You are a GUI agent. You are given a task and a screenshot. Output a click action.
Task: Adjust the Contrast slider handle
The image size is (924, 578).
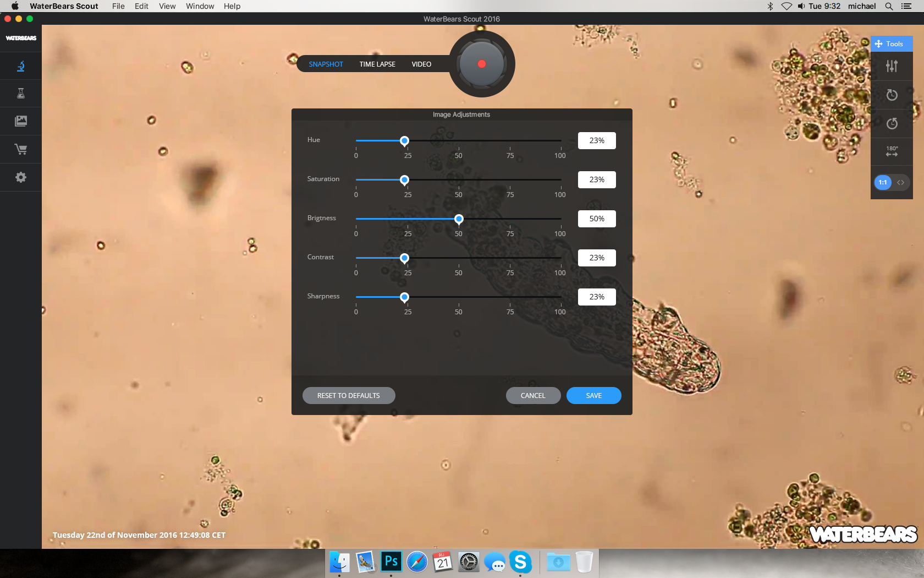404,258
